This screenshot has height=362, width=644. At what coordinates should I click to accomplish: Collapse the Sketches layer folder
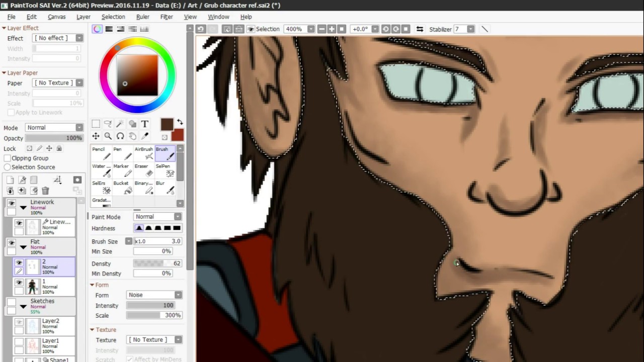[x=23, y=306]
